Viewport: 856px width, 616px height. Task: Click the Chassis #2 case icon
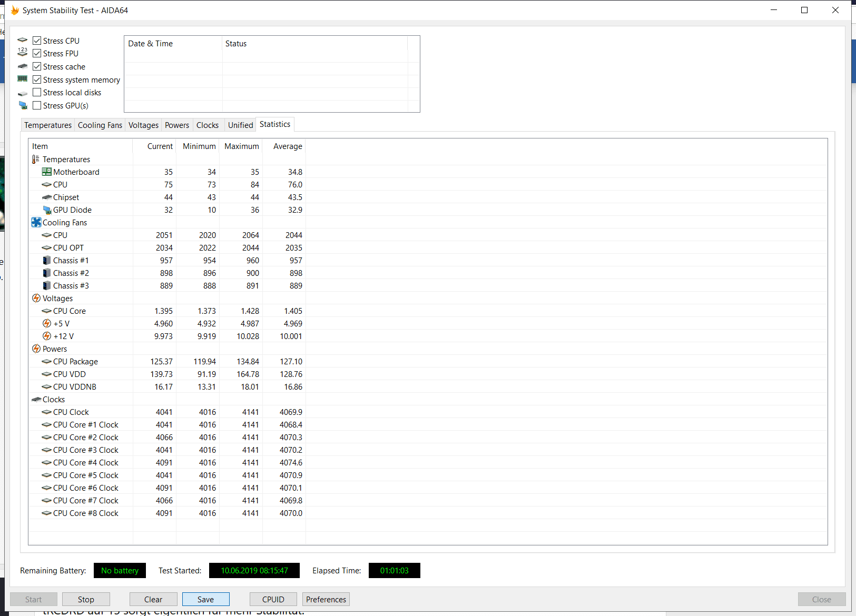tap(47, 273)
